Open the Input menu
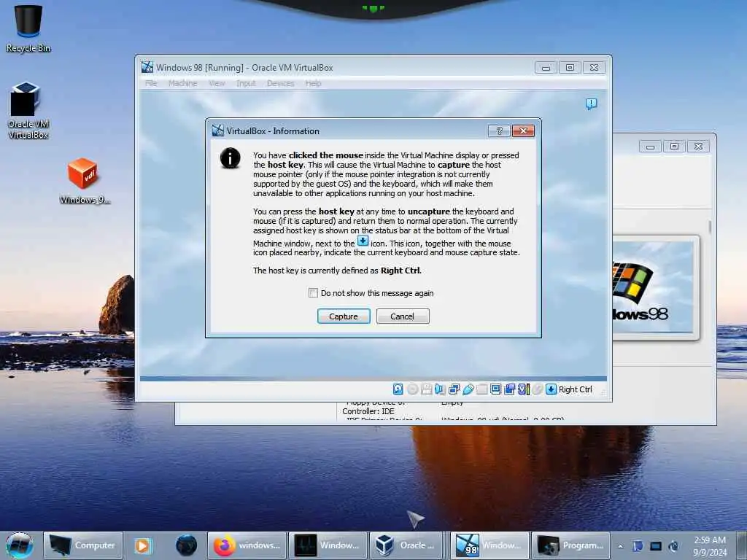747x560 pixels. 246,83
